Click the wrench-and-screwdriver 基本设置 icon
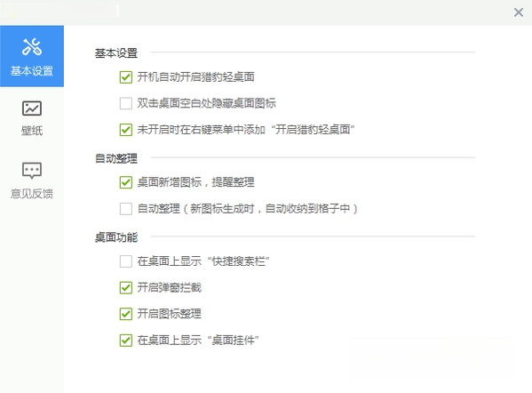The image size is (532, 393). tap(32, 46)
